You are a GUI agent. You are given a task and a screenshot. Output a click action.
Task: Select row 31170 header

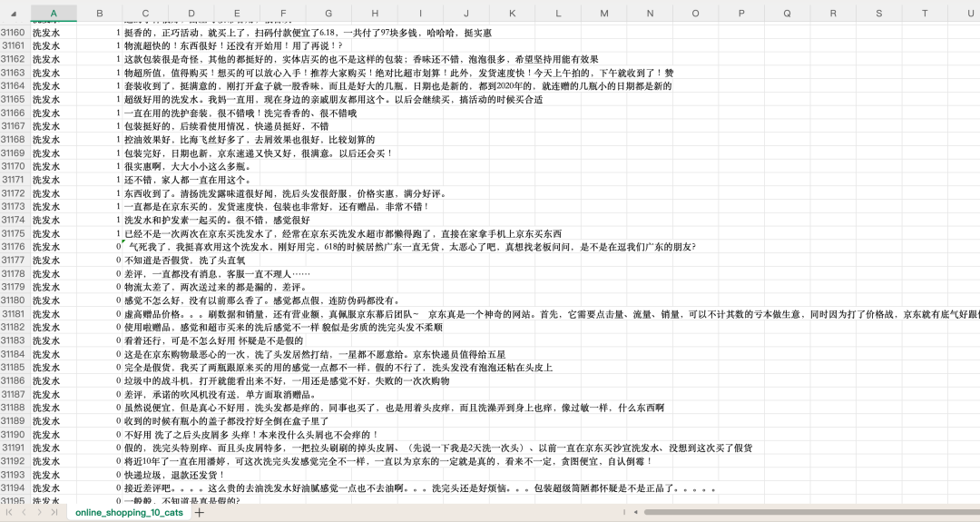click(x=14, y=166)
